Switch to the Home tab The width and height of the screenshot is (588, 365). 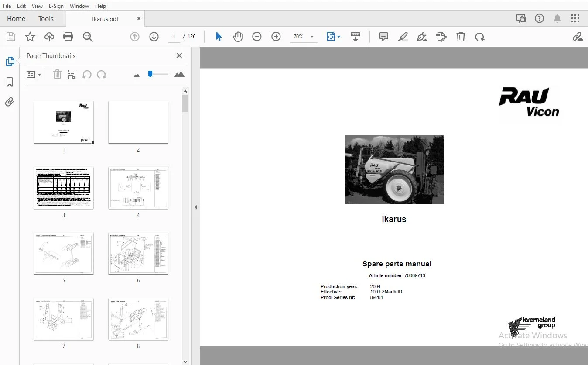tap(16, 19)
